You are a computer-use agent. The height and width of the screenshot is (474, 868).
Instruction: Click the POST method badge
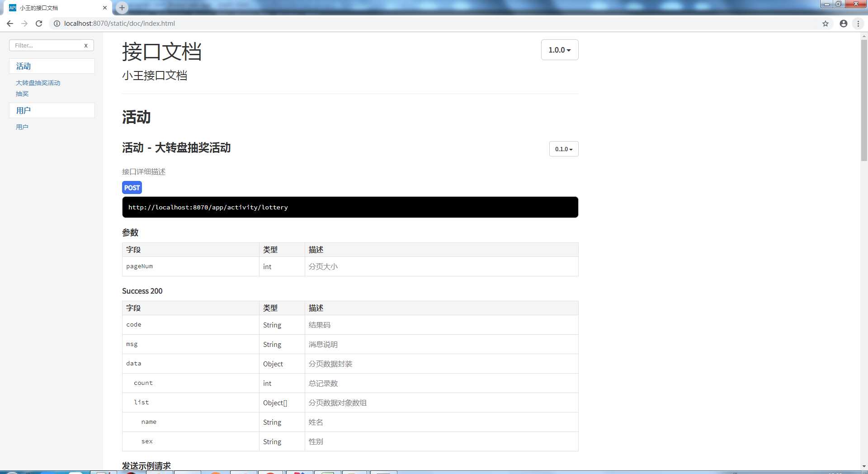tap(132, 188)
